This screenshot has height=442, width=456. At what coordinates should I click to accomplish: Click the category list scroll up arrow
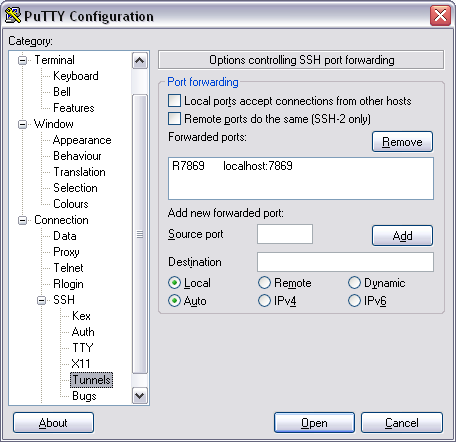click(140, 61)
